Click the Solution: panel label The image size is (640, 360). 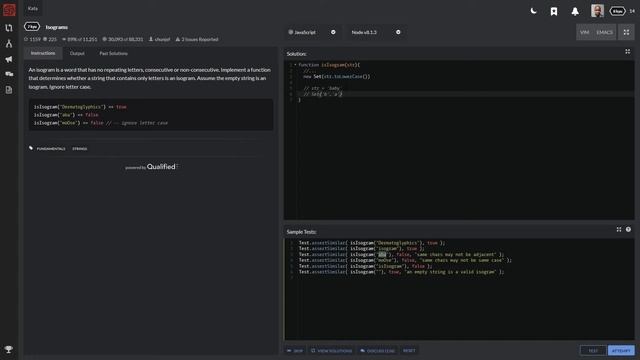click(x=296, y=54)
